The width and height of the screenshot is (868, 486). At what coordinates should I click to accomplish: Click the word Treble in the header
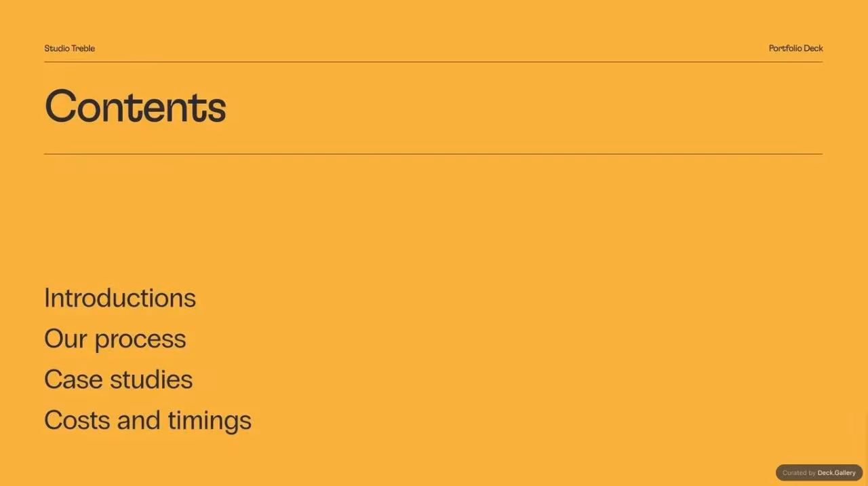pos(83,48)
